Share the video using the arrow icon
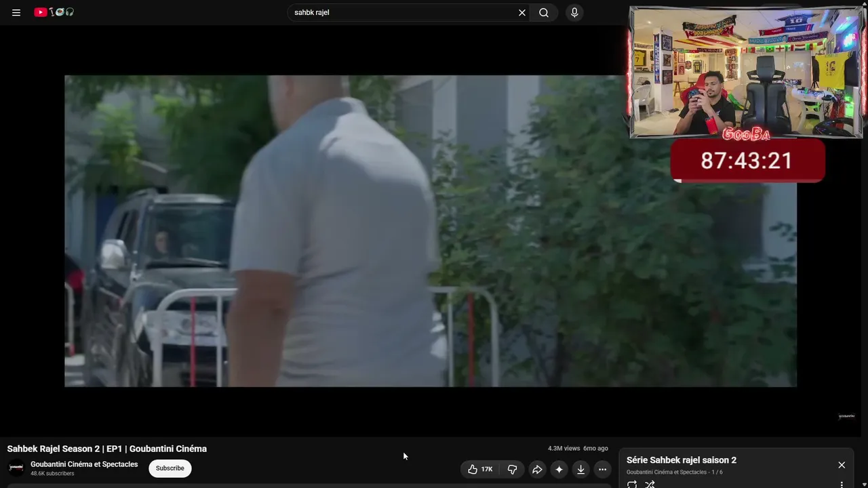 537,469
